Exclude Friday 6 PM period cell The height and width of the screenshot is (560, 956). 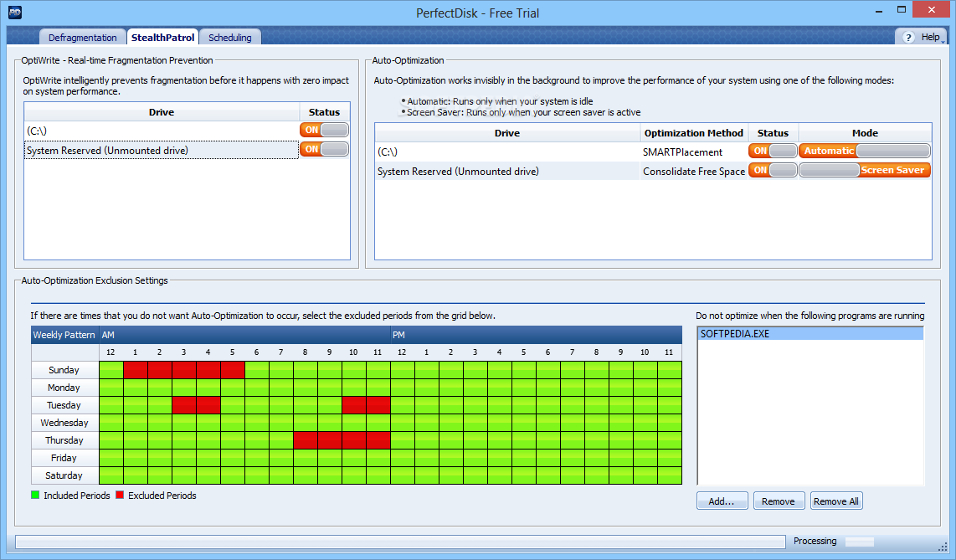tap(548, 458)
